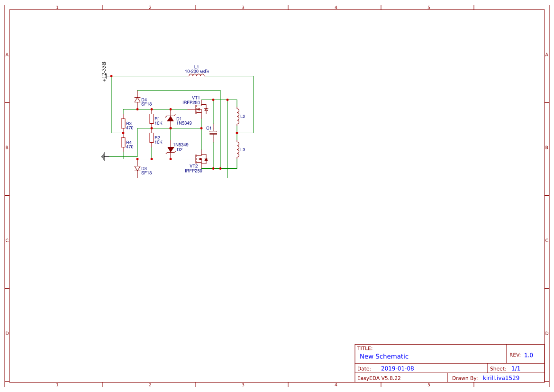Select the VT2 IRFP250 MOSFET symbol

click(x=201, y=158)
